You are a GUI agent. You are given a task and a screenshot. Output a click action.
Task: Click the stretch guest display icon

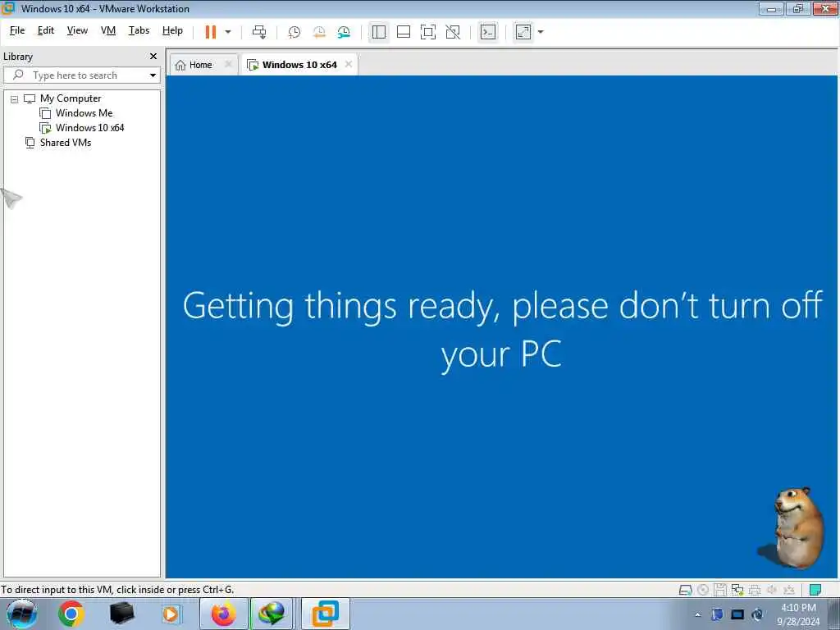click(x=523, y=32)
